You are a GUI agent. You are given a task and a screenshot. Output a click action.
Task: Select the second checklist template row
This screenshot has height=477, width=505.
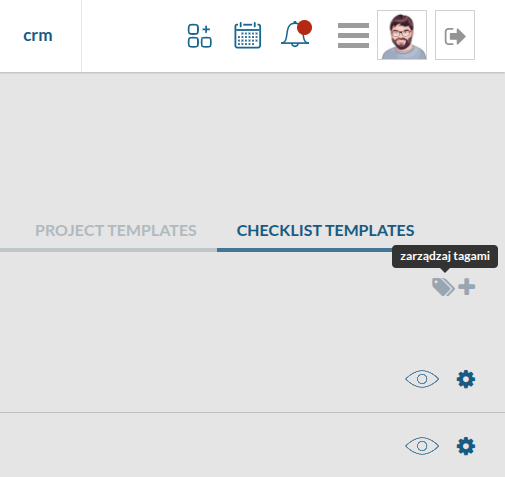coord(252,446)
